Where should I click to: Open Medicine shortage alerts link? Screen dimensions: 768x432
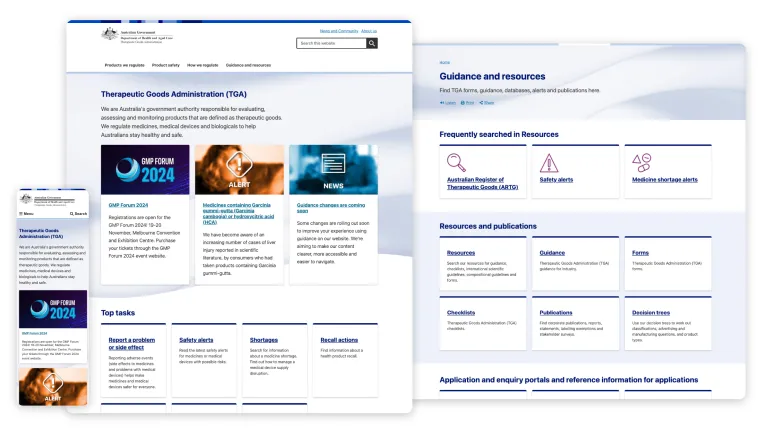pyautogui.click(x=665, y=180)
